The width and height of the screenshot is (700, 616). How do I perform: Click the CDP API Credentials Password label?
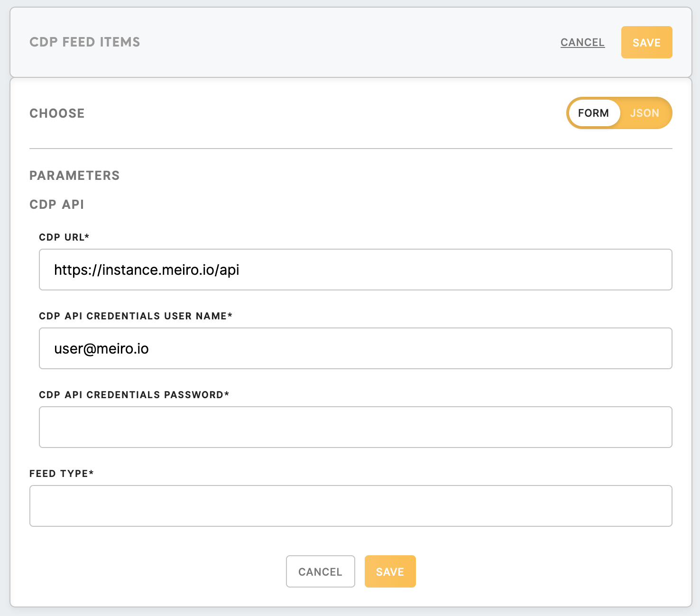(x=134, y=395)
